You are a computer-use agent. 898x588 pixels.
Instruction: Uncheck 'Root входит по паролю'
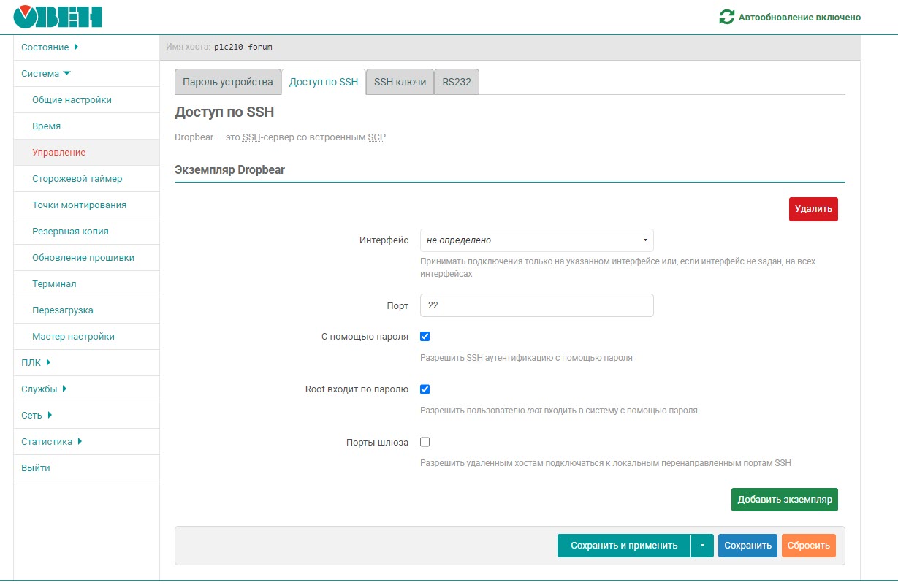425,389
